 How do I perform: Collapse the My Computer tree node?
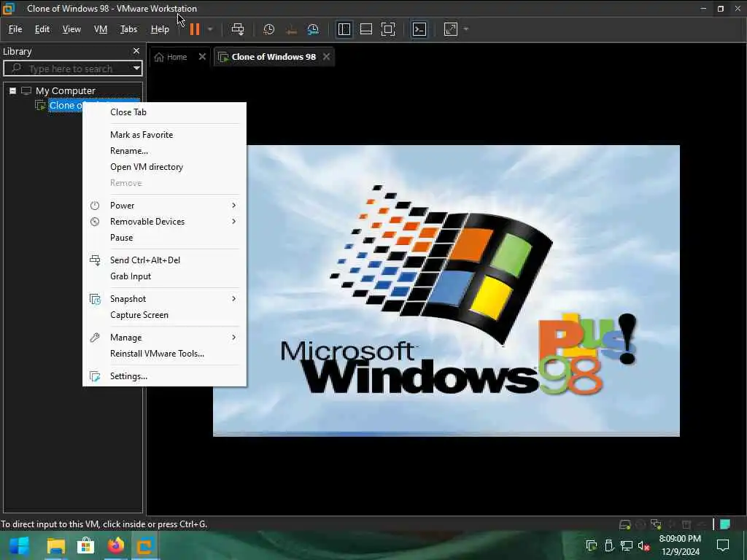tap(13, 90)
